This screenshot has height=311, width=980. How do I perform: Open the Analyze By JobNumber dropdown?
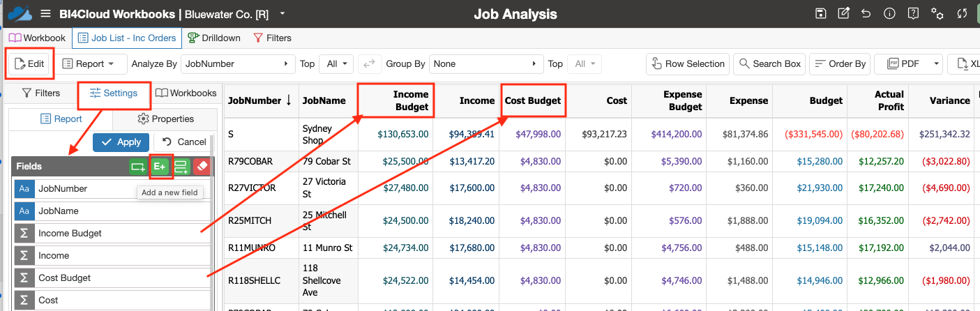click(x=238, y=63)
